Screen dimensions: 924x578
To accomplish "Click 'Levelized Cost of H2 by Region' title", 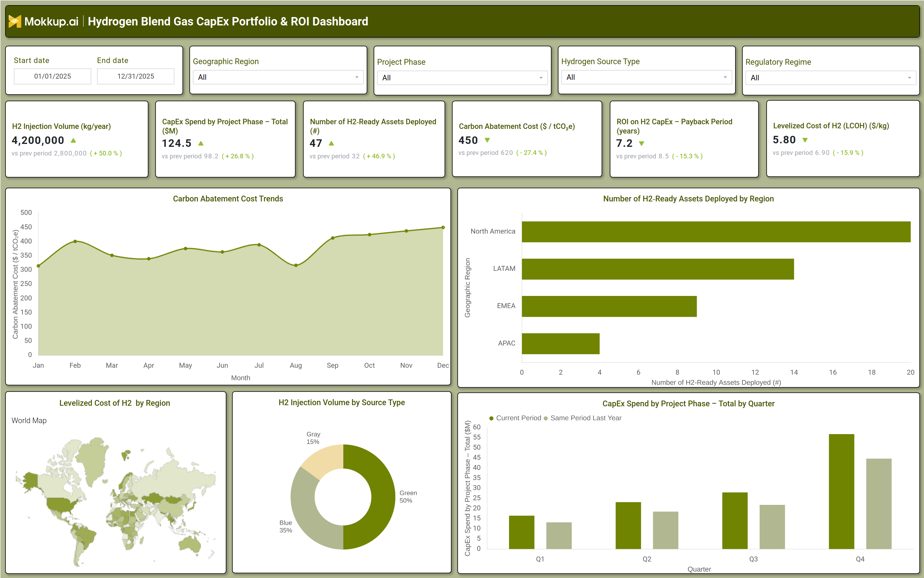I will tap(115, 403).
